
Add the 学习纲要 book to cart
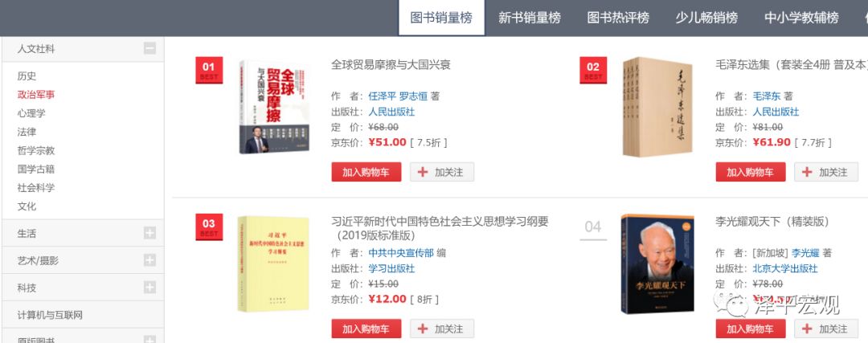[x=366, y=329]
